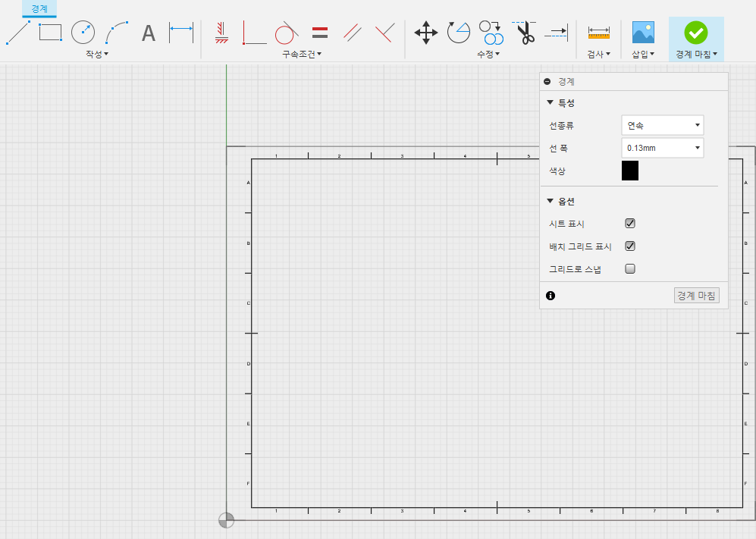
Task: Click the 경계 마침 button in dialog
Action: point(696,296)
